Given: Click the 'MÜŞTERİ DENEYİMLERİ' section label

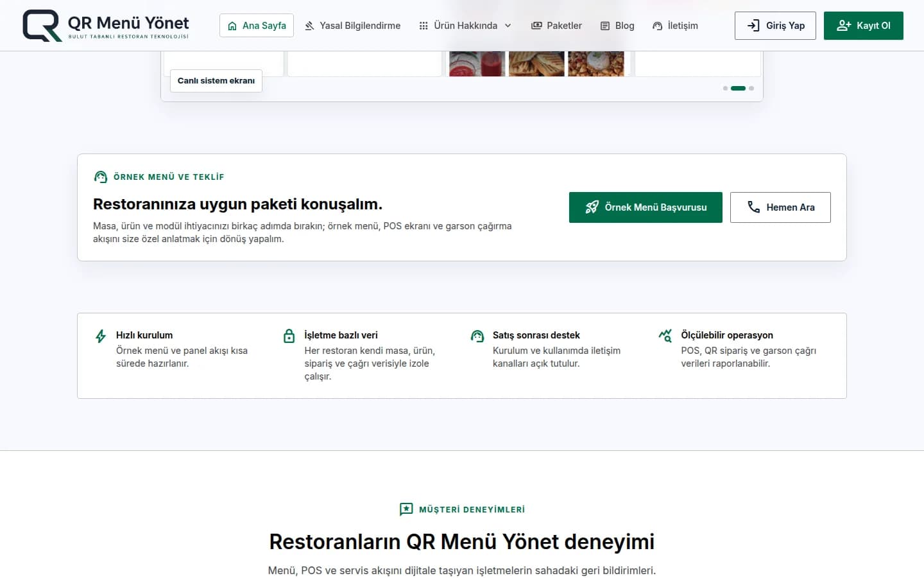Looking at the screenshot, I should click(472, 509).
